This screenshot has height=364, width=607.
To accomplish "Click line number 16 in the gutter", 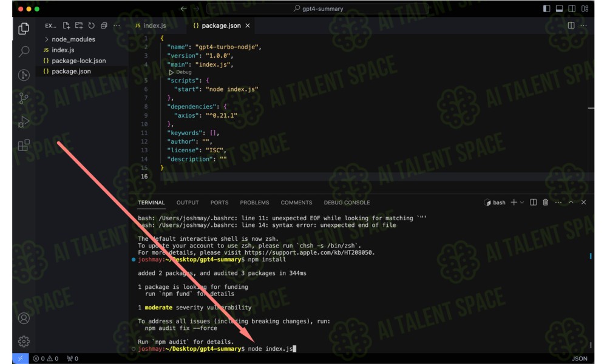I will click(144, 177).
